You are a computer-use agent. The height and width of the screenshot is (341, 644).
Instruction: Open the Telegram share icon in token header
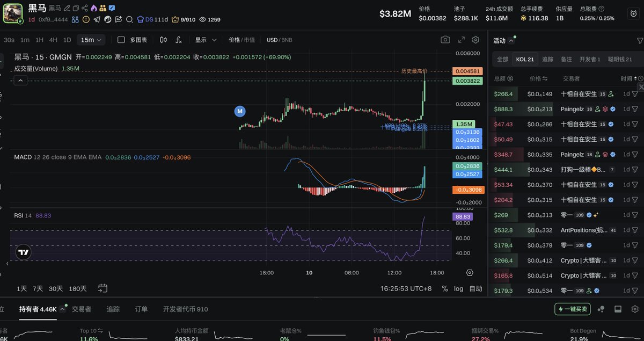97,19
